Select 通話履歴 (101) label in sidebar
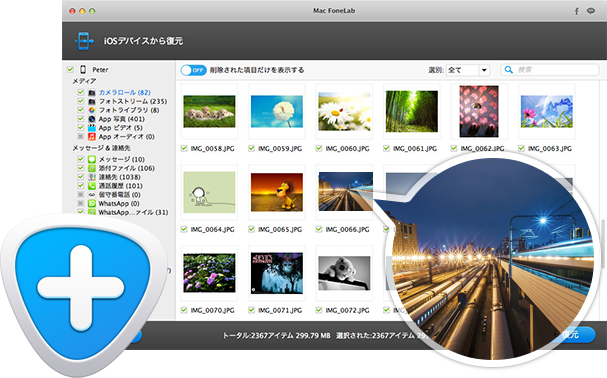The image size is (607, 378). tap(120, 186)
